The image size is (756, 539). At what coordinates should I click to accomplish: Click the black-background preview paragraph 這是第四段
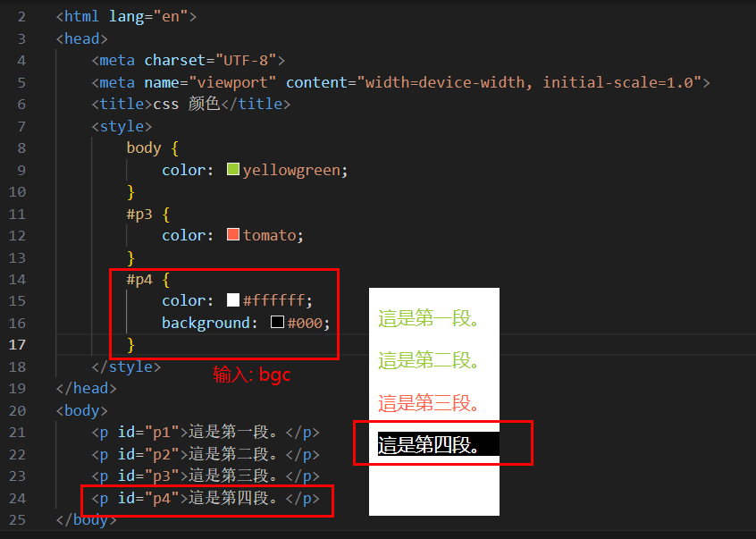(429, 444)
